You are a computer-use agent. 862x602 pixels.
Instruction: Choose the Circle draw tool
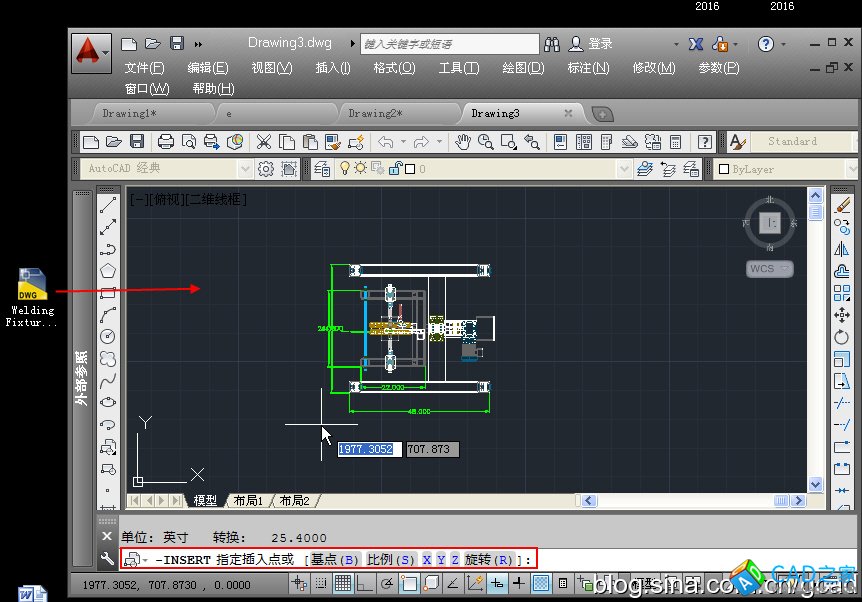tap(108, 336)
